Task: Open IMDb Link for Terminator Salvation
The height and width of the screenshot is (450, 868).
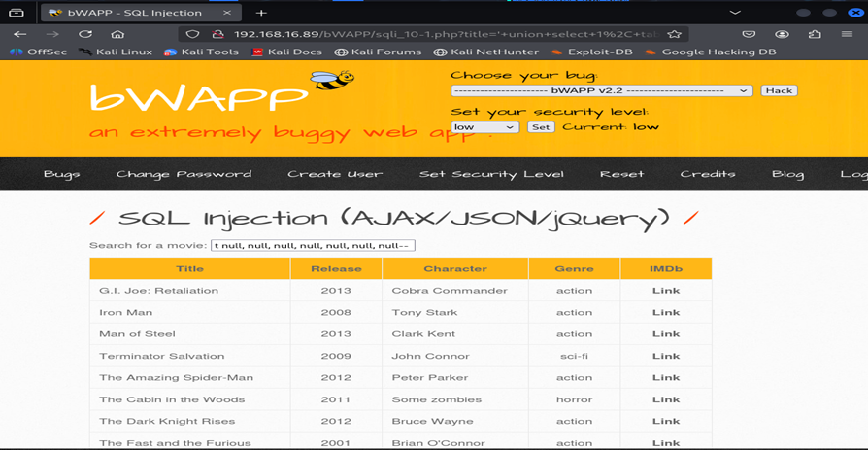Action: (666, 356)
